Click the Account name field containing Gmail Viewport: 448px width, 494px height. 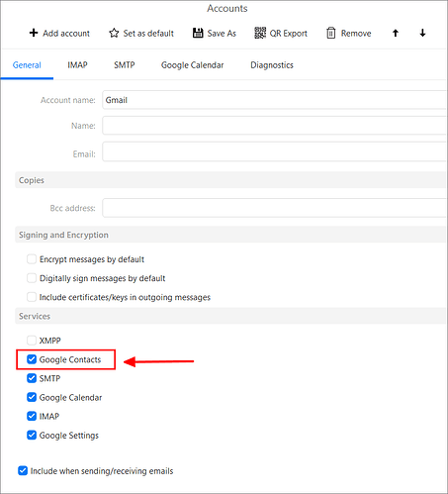click(274, 100)
